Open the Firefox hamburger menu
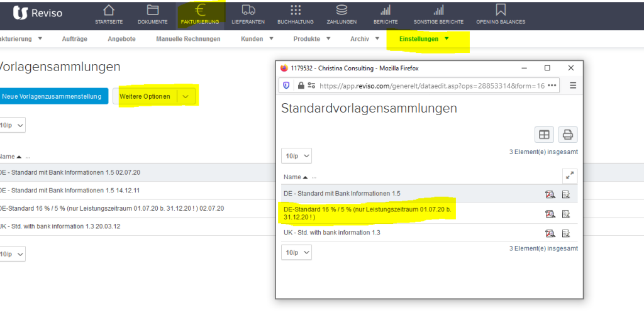Image resolution: width=644 pixels, height=322 pixels. click(573, 86)
